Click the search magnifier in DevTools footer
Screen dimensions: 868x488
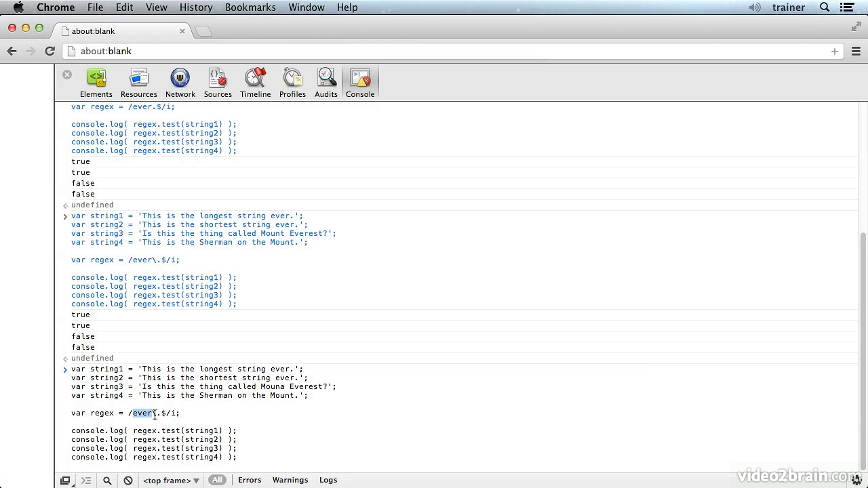pos(107,481)
